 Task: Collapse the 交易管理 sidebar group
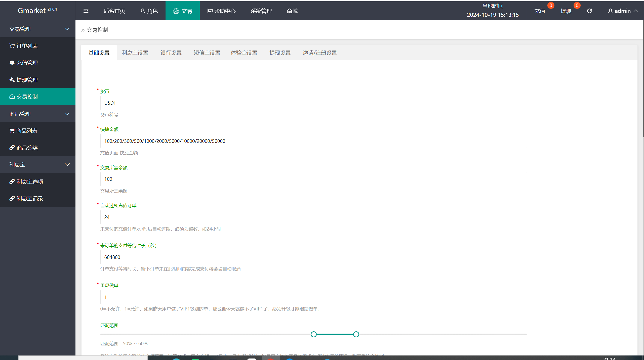coord(67,29)
